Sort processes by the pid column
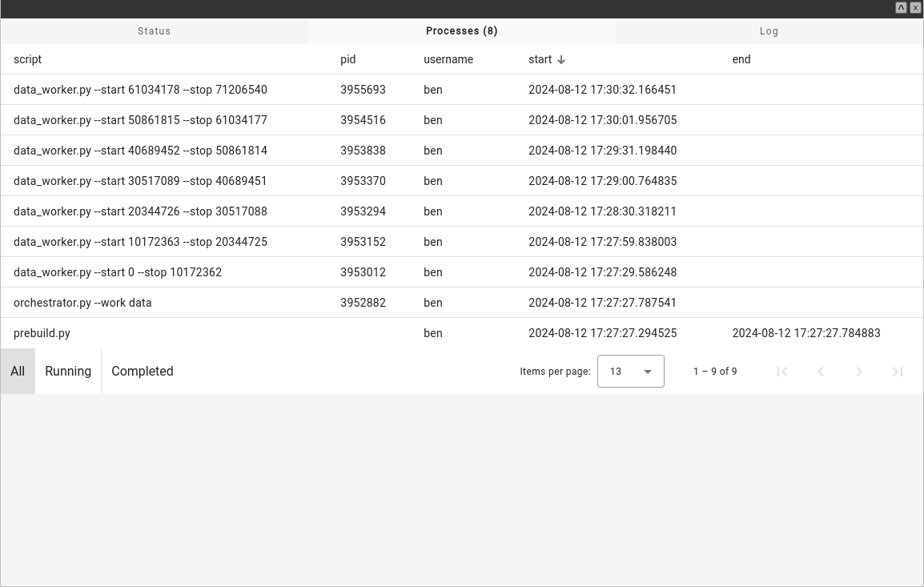Viewport: 924px width, 587px height. point(348,59)
